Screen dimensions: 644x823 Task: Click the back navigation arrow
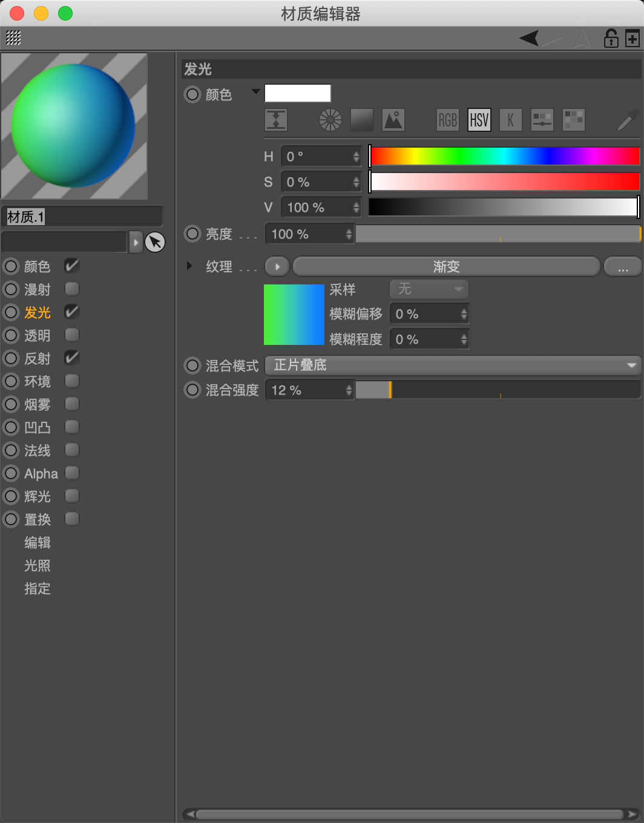[x=529, y=38]
